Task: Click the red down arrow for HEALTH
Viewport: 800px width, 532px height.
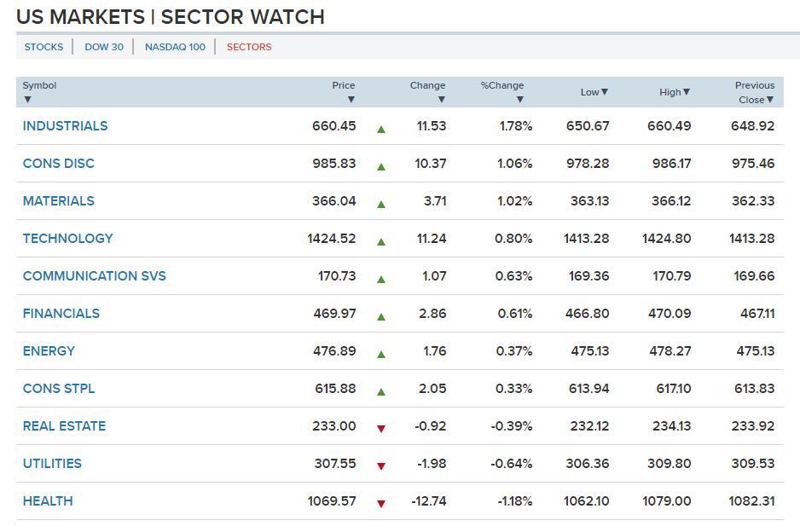Action: pos(381,504)
